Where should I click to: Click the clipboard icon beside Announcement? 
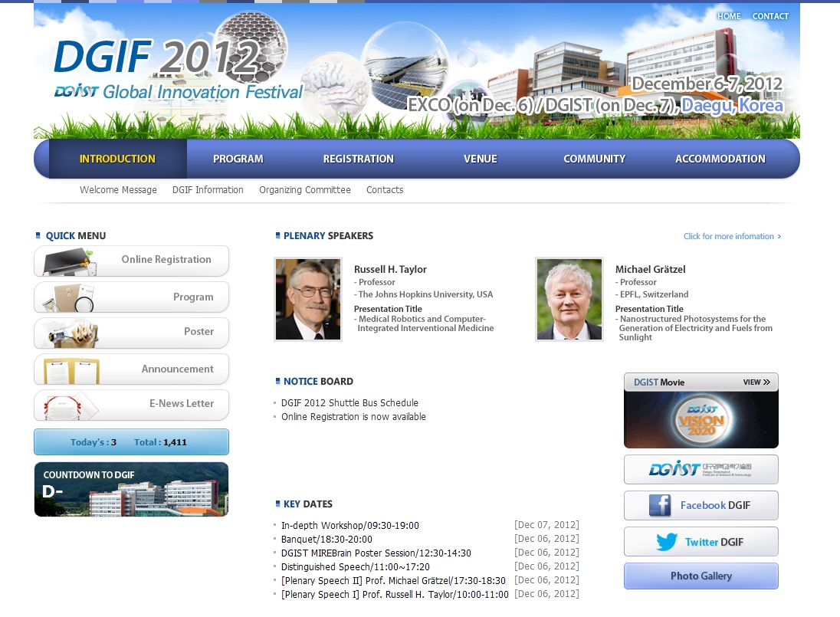click(x=71, y=370)
